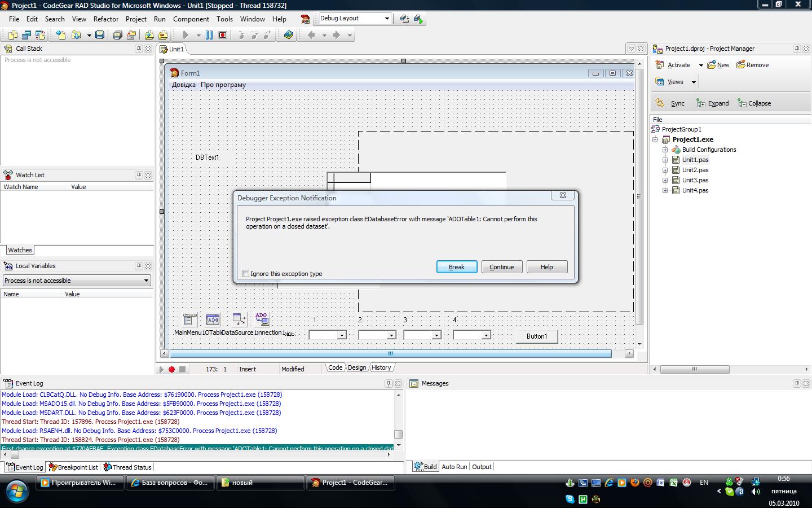Open the Refactor menu

tap(106, 19)
